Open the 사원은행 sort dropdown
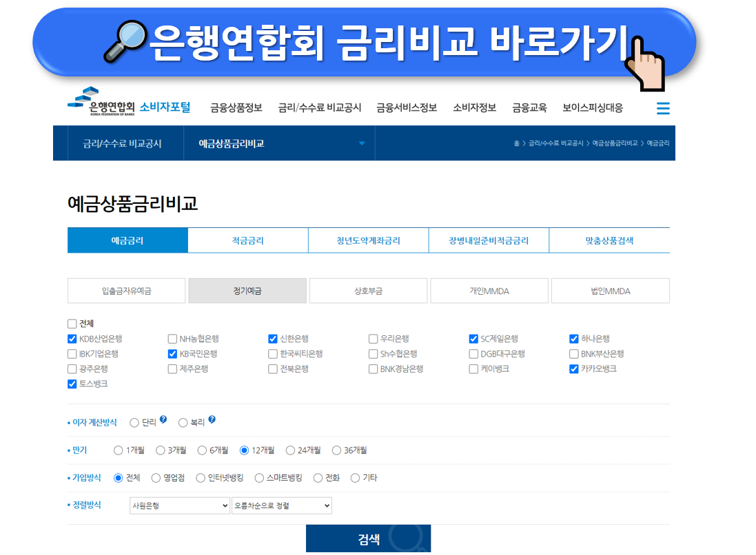The width and height of the screenshot is (756, 555). (180, 505)
